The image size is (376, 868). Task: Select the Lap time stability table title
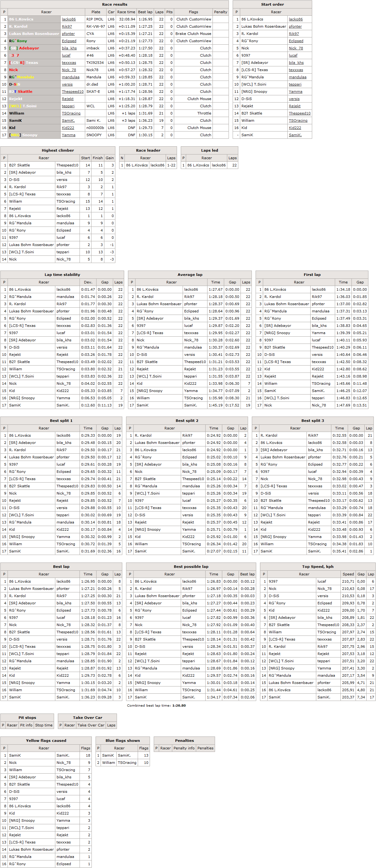tap(62, 275)
